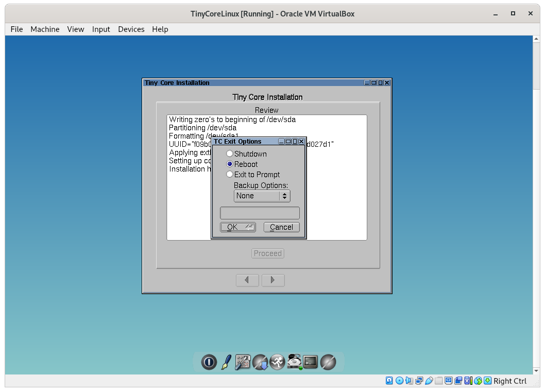Click the scrollbar up arrow in VirtualBox
Viewport: 545px width, 392px height.
[536, 39]
